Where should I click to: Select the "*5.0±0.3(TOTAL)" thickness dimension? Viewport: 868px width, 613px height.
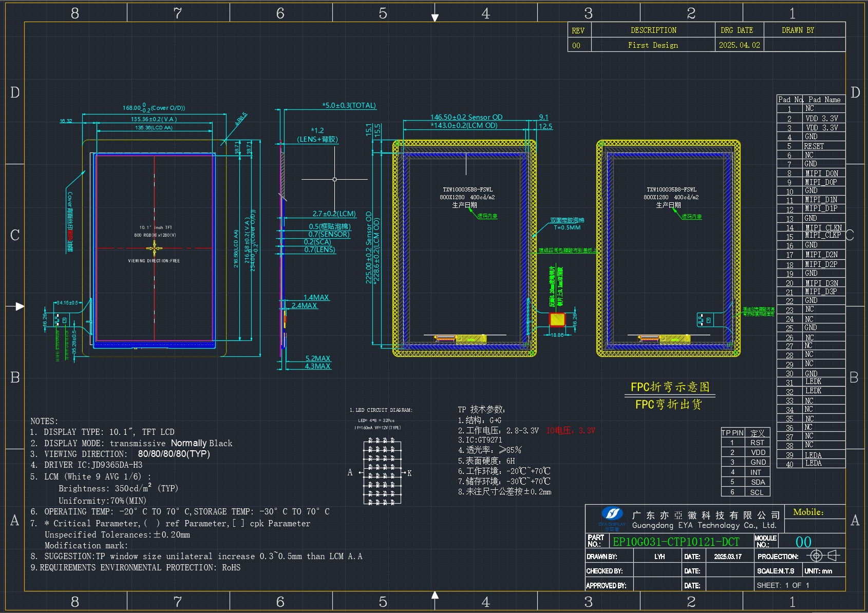349,105
